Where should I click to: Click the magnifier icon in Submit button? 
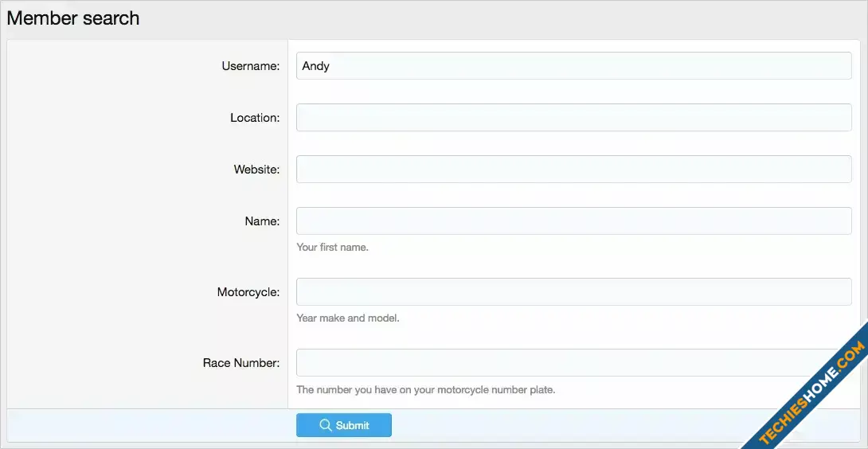pos(325,425)
